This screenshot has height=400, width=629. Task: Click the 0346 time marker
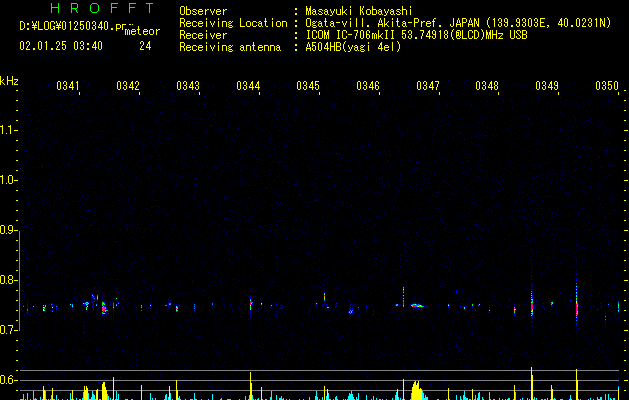(x=368, y=86)
